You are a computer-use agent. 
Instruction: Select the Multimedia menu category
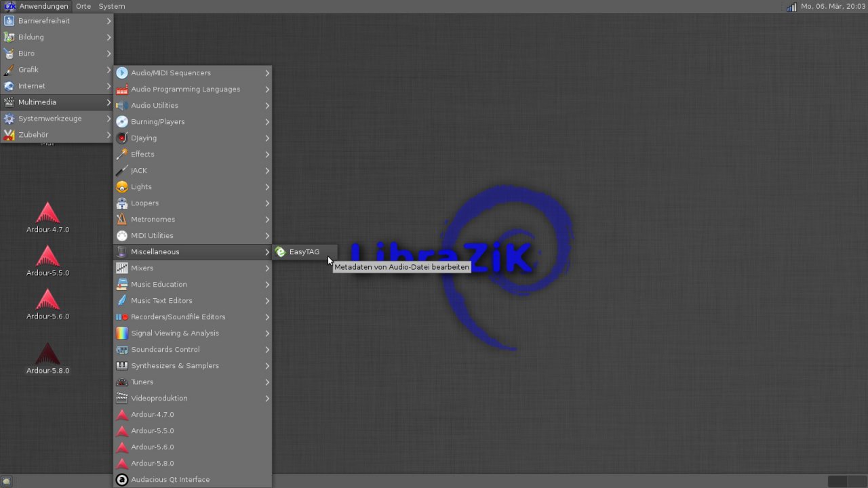(x=57, y=102)
